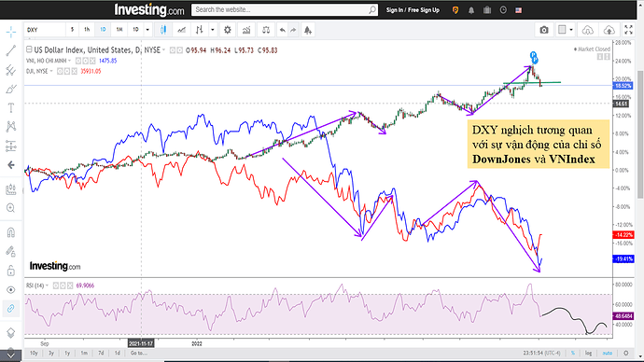Take a chart snapshot with camera icon
The width and height of the screenshot is (644, 362).
tap(544, 30)
